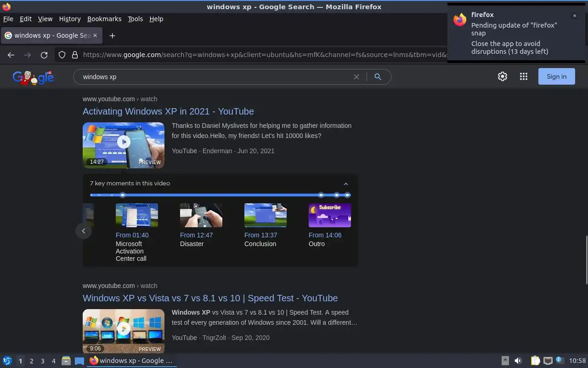Open the volume control tray icon
The height and width of the screenshot is (368, 588).
coord(518,361)
